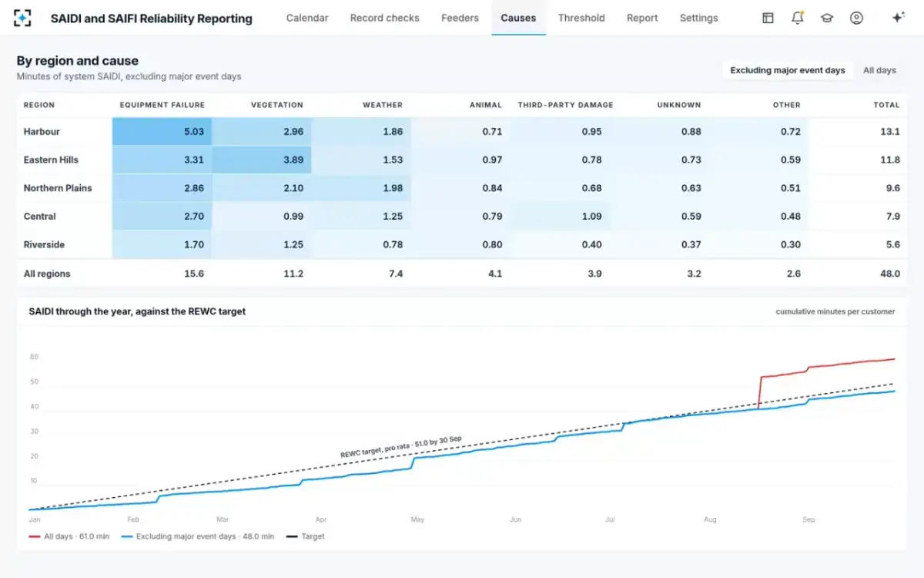Select the Riverside row label
The height and width of the screenshot is (578, 924).
(44, 244)
